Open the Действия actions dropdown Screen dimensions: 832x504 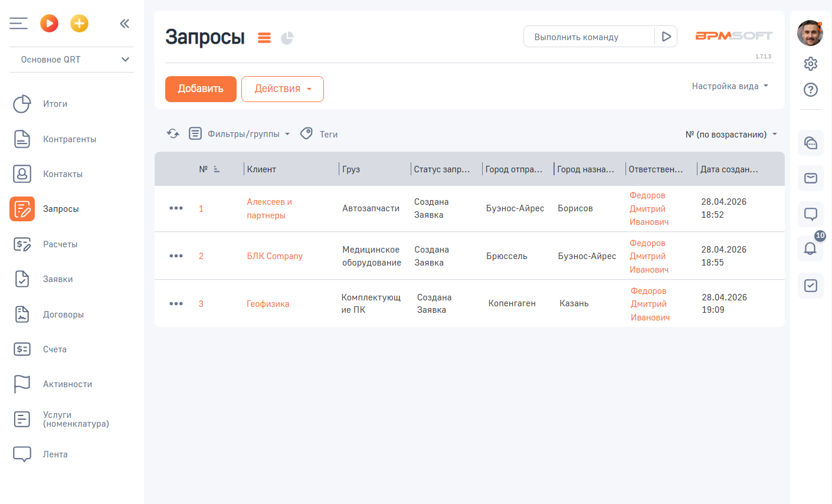pos(282,89)
